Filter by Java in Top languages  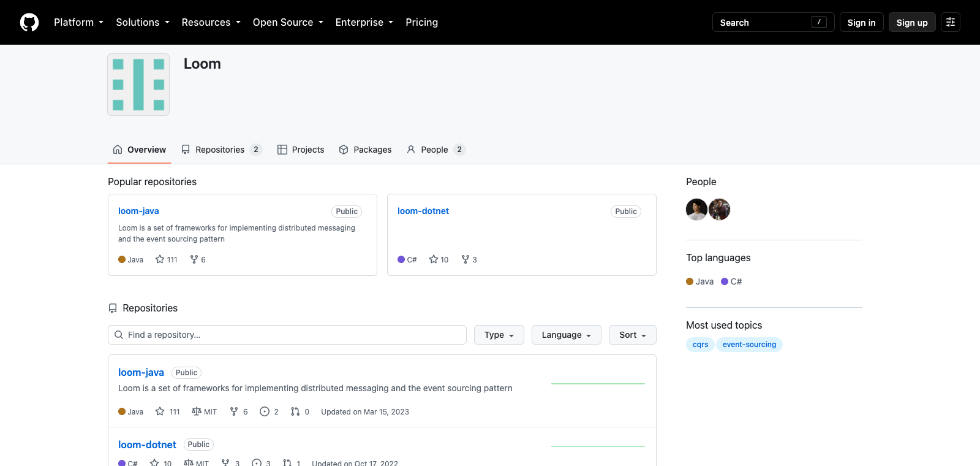pyautogui.click(x=700, y=281)
